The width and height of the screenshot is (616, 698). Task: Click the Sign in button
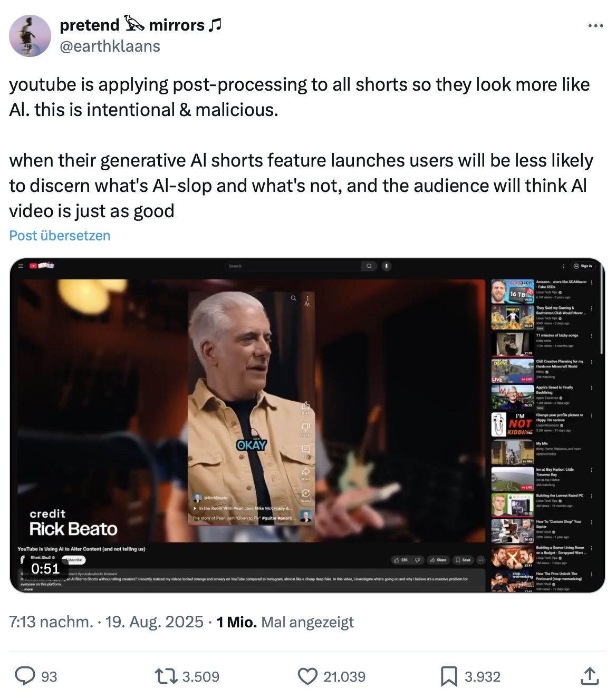click(583, 266)
